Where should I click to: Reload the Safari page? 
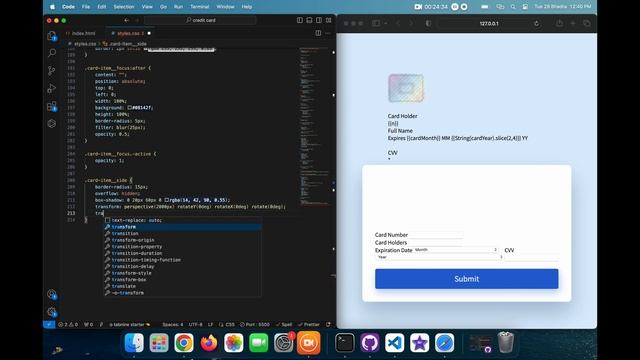536,24
